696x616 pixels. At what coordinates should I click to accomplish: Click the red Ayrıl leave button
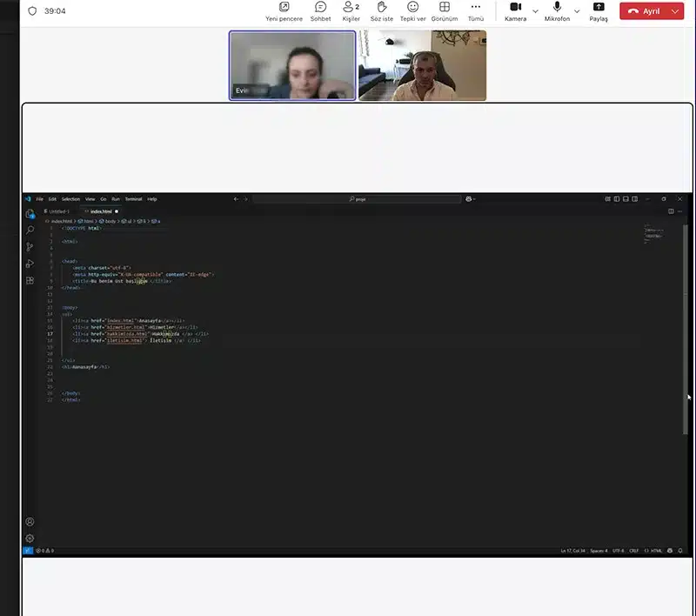[x=644, y=11]
